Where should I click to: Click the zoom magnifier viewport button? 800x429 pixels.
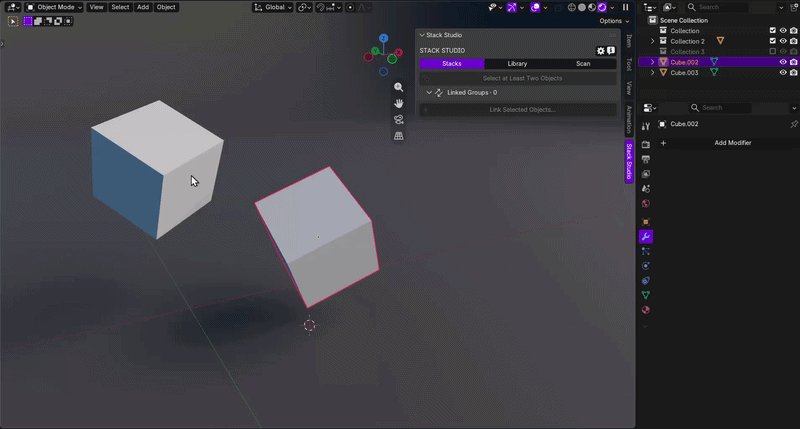[398, 87]
